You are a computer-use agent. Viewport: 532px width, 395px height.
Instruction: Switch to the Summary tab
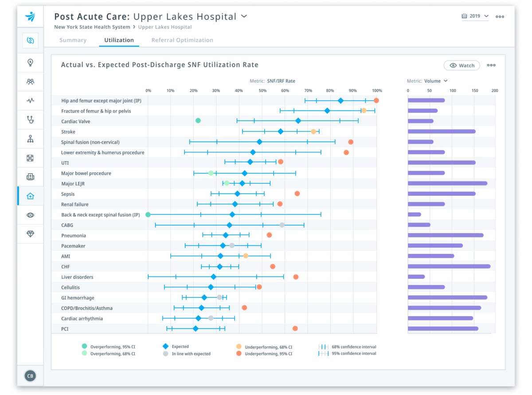point(73,40)
